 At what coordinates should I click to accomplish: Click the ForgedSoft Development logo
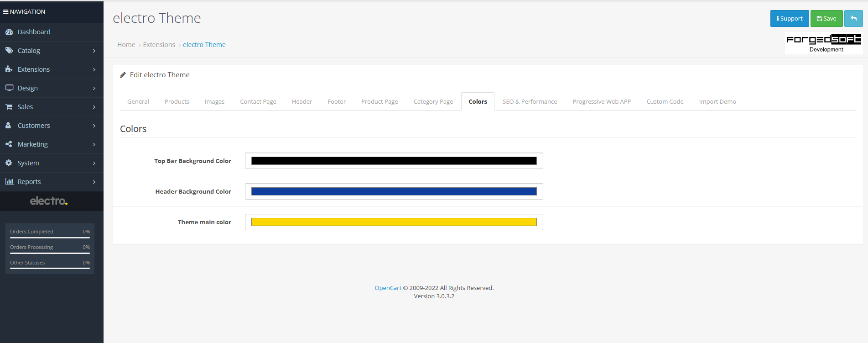point(824,43)
